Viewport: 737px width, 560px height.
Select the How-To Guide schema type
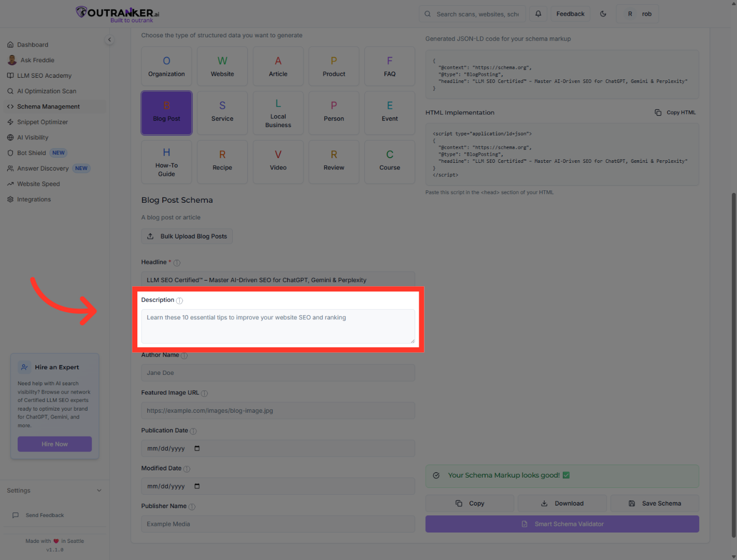click(x=166, y=162)
